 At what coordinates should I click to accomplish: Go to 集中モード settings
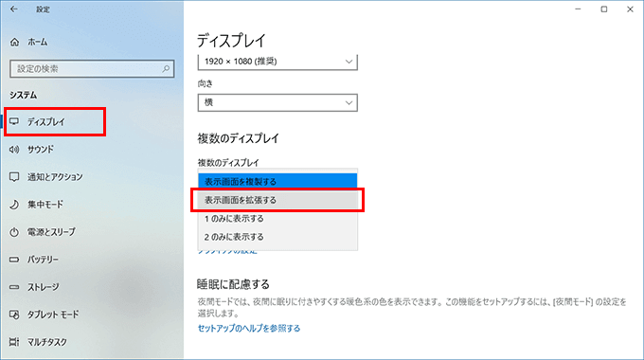pyautogui.click(x=45, y=205)
